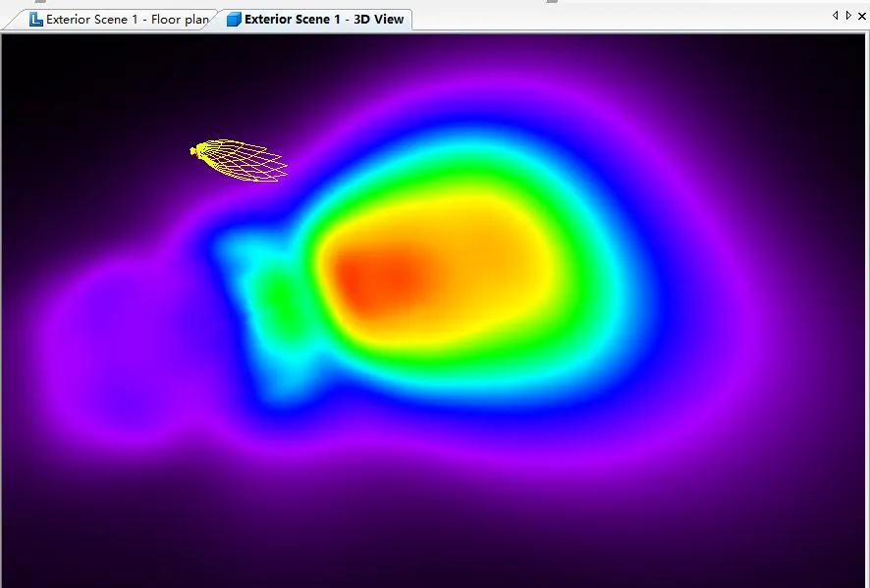Click the dense tip of the yellow luminaire
The height and width of the screenshot is (588, 870).
click(200, 150)
